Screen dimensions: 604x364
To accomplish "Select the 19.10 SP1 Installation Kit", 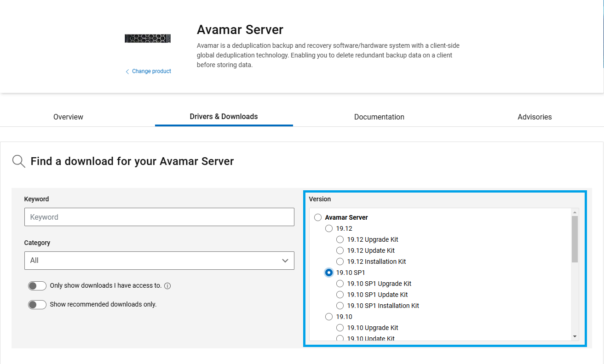I will (340, 305).
